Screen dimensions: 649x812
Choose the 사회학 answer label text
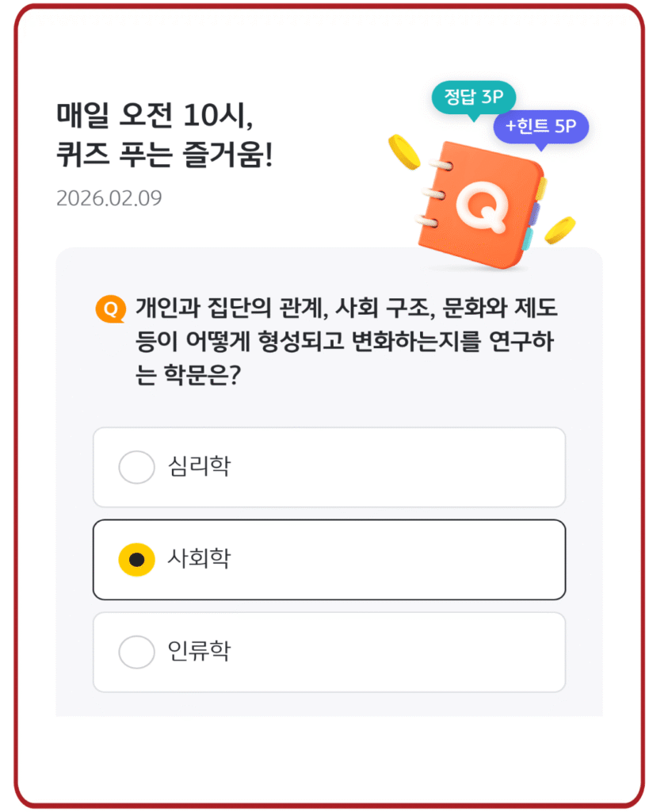(x=199, y=559)
